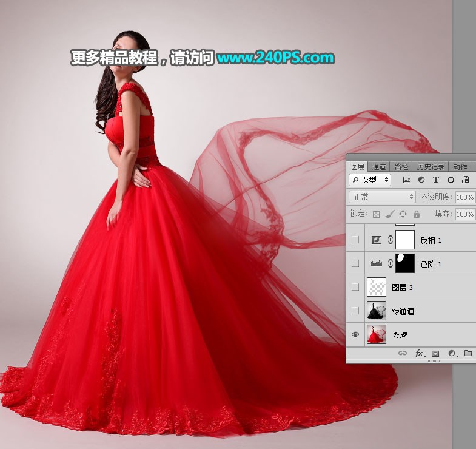
Task: Lock image pixels brush icon
Action: (389, 214)
